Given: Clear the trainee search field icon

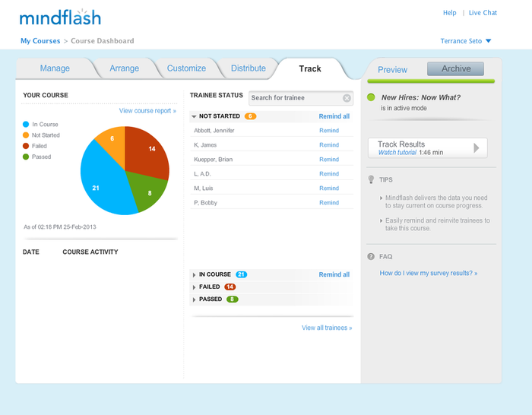Looking at the screenshot, I should click(347, 98).
